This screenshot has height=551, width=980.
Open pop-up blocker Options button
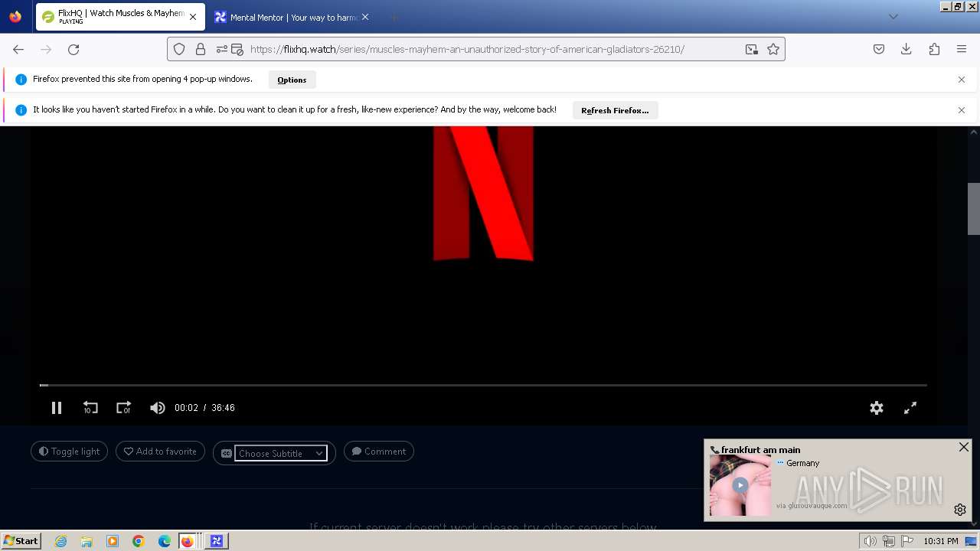[292, 80]
